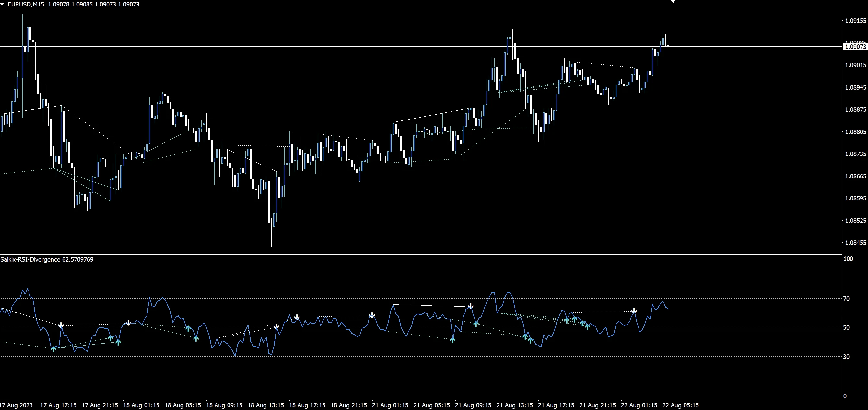Click the white down arrow below 21 Aug 09:15 RSI peak
Screen dimensions: 868x410
tap(471, 306)
